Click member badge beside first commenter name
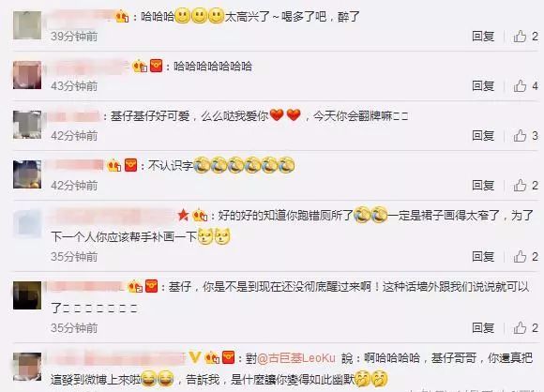The height and width of the screenshot is (392, 544). click(x=122, y=16)
